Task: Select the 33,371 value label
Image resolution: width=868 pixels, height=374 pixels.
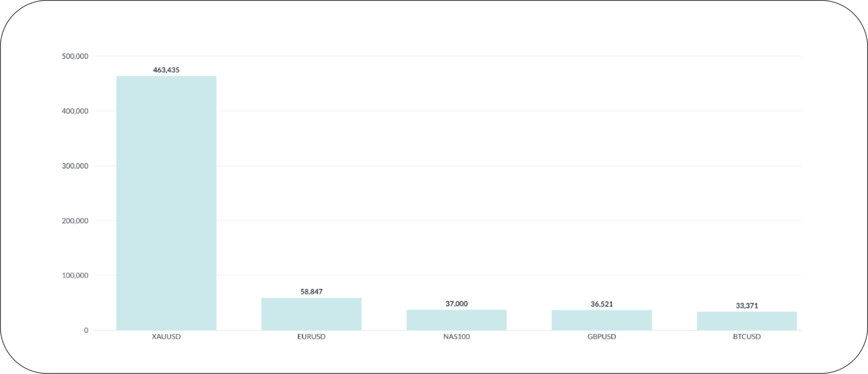Action: pyautogui.click(x=747, y=306)
